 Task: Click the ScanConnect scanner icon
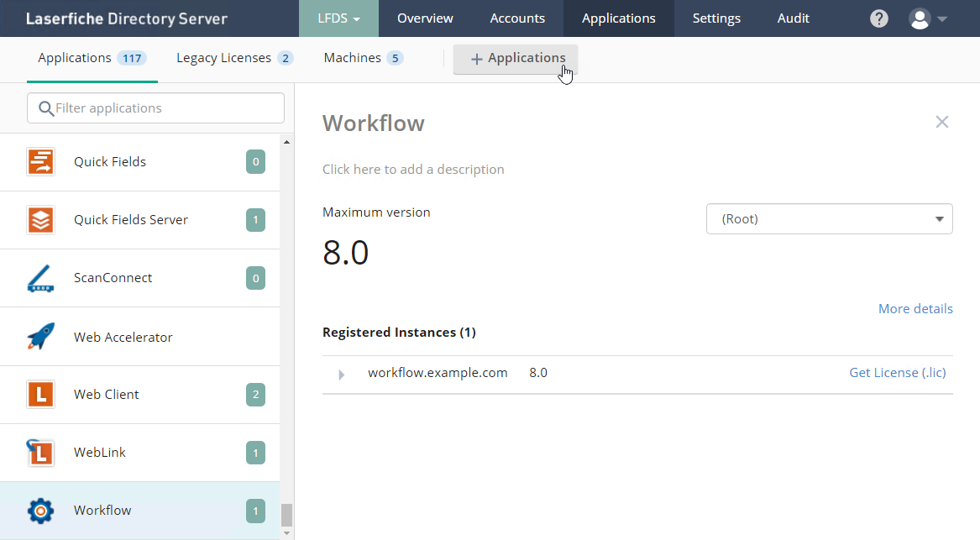(40, 278)
